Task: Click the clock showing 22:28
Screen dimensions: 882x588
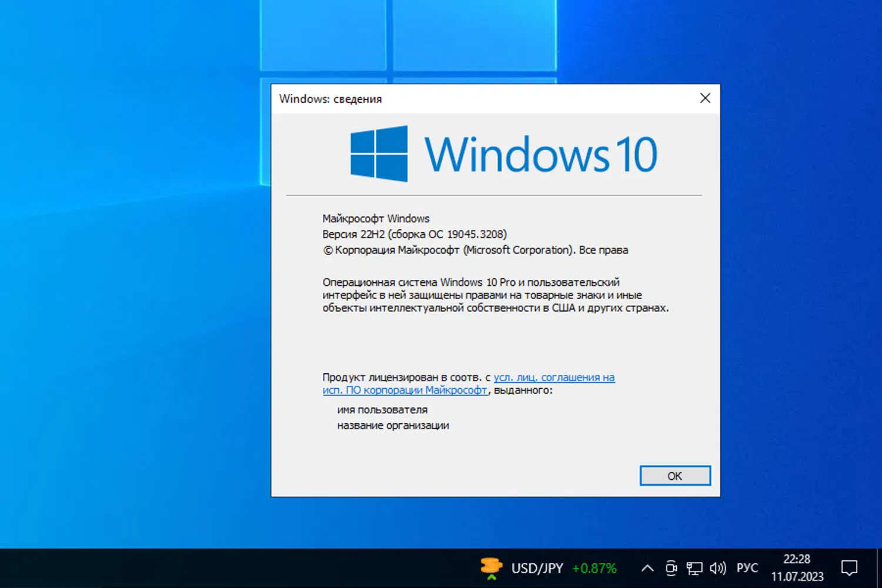Action: coord(797,559)
